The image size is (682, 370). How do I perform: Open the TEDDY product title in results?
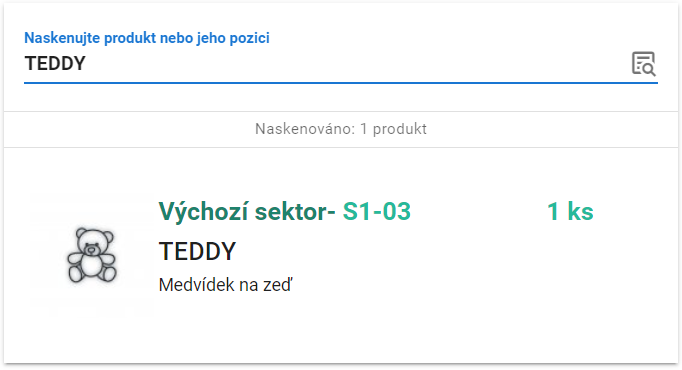click(x=197, y=251)
